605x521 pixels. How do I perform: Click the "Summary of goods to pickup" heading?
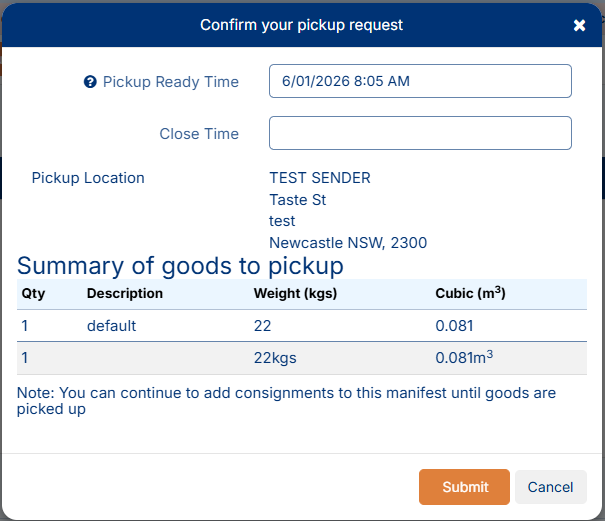point(180,266)
